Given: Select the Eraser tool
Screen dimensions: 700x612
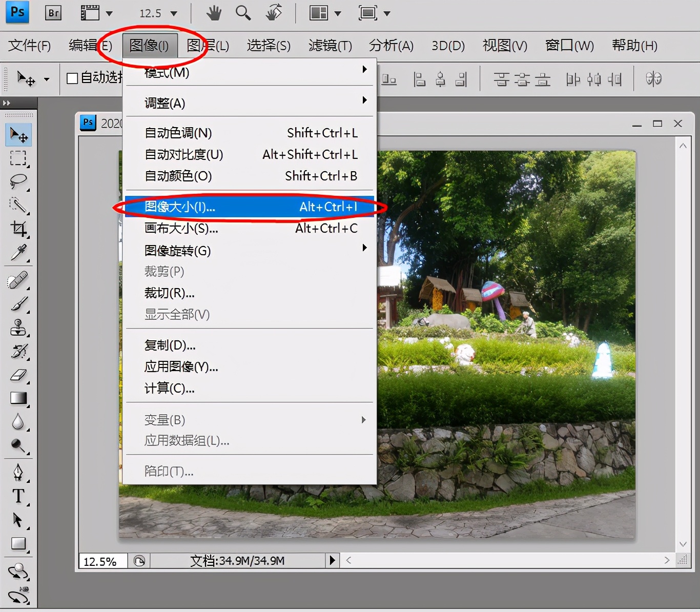Looking at the screenshot, I should tap(19, 375).
